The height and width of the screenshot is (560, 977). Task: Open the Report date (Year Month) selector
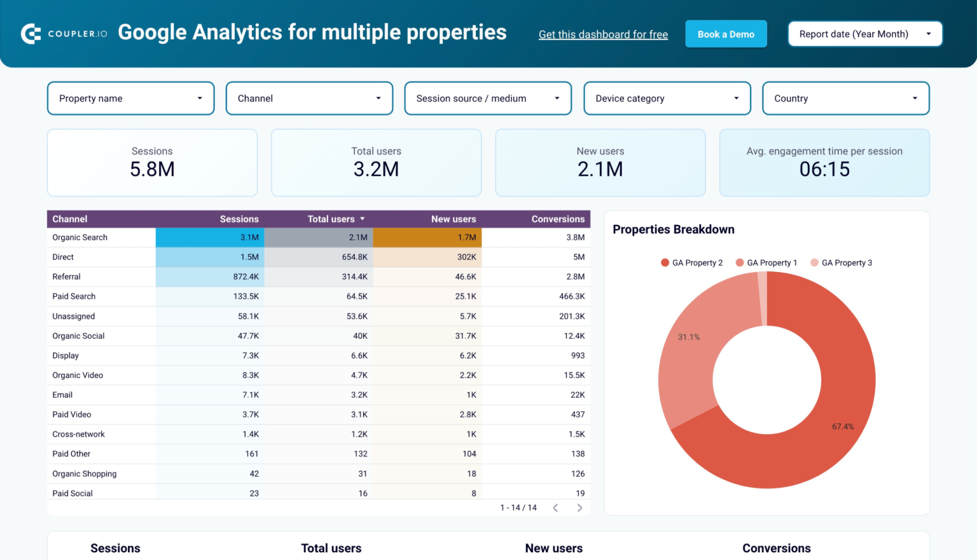tap(864, 34)
